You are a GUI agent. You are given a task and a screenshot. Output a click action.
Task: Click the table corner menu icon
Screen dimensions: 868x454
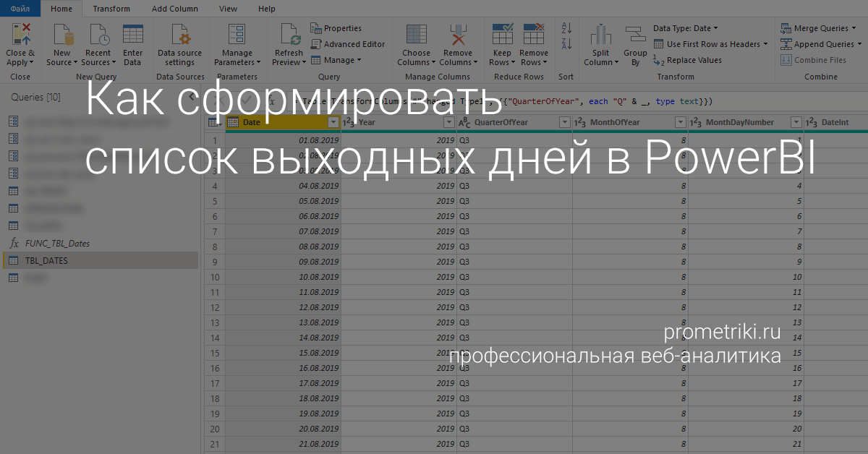coord(214,122)
